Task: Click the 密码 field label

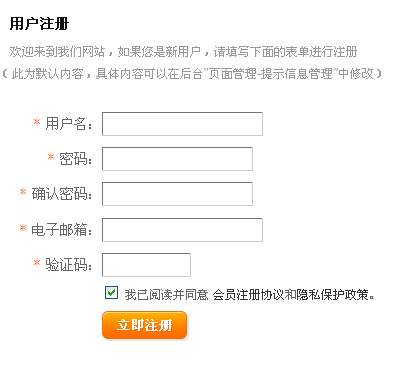Action: click(x=75, y=159)
